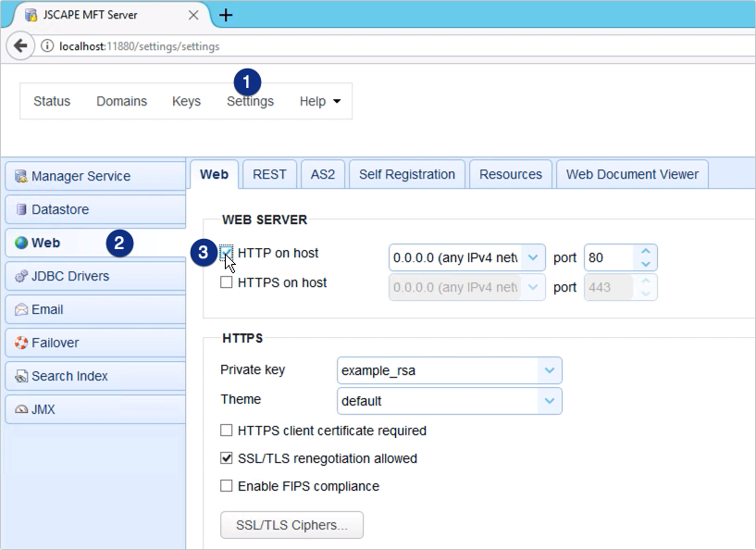Open the Self Registration tab
The image size is (756, 550).
coord(407,174)
